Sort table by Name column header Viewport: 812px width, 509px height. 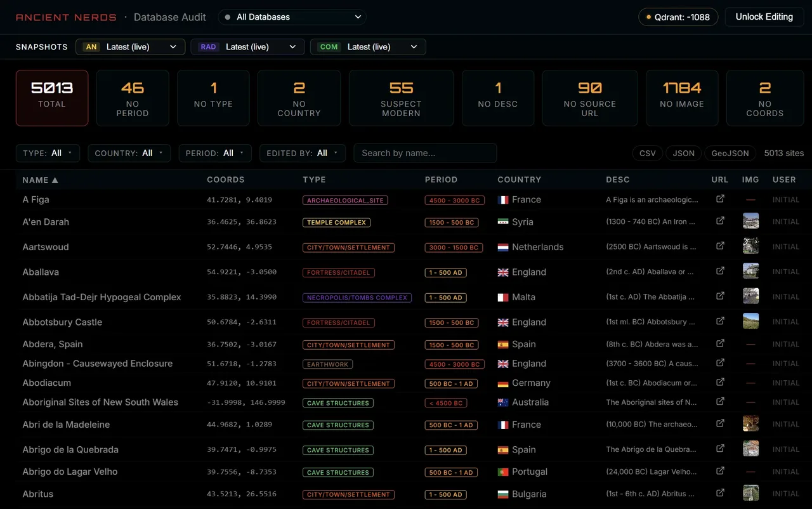40,180
